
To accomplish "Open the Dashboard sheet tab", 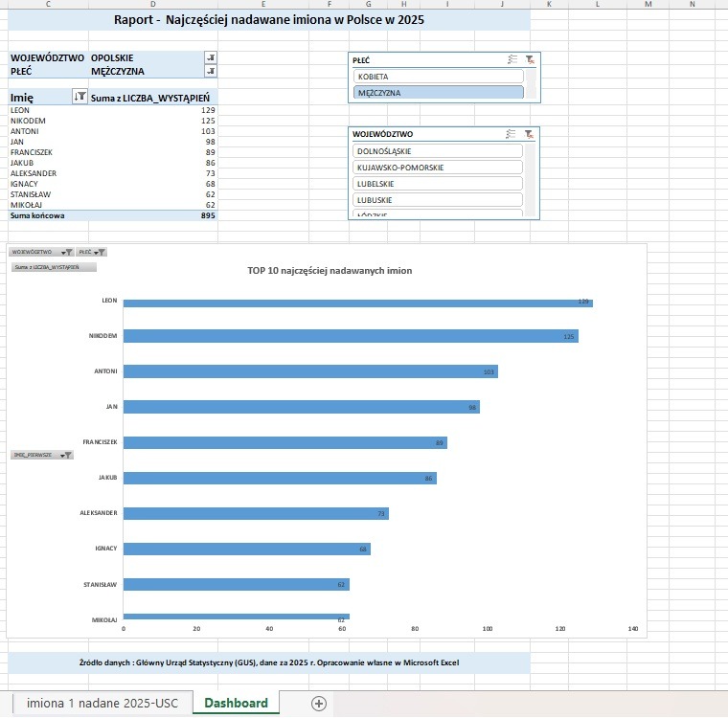I will [x=237, y=703].
